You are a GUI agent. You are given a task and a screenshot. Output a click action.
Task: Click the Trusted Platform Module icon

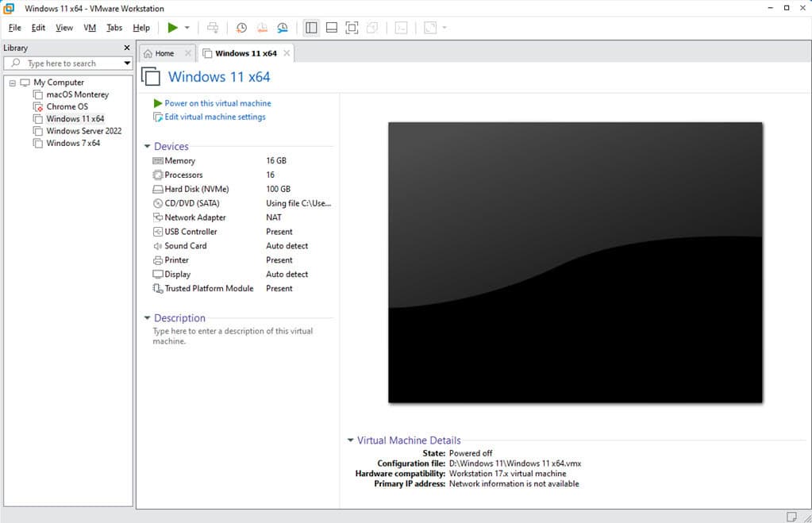click(x=158, y=288)
